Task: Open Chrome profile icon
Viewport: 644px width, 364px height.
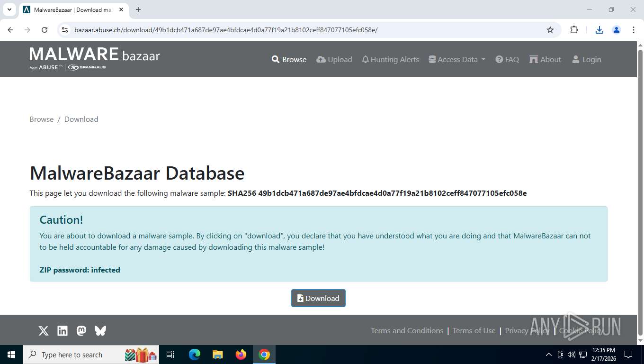Action: (617, 30)
